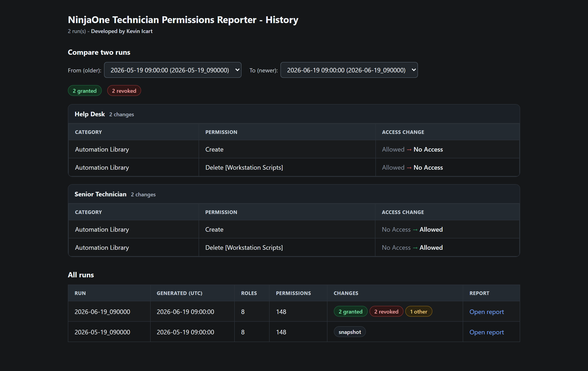Click Automation Library in Senior Technician Delete row
Viewport: 588px width, 371px height.
[102, 247]
